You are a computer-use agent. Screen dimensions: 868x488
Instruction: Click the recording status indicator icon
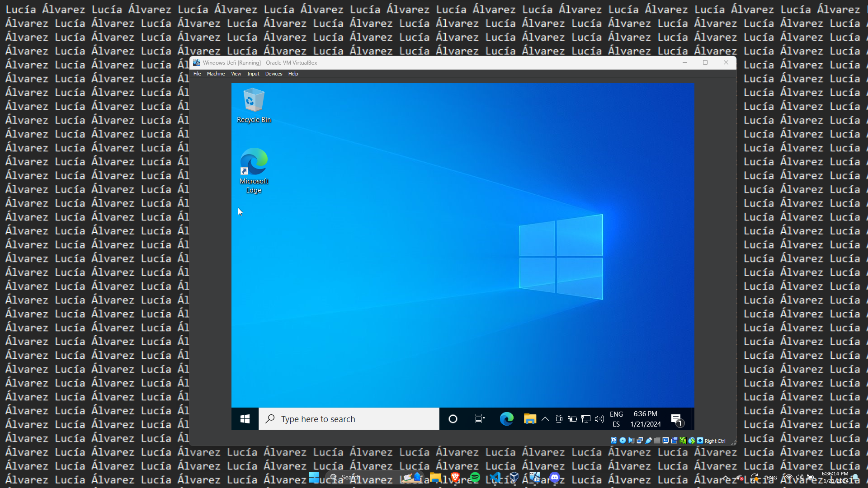click(x=674, y=441)
